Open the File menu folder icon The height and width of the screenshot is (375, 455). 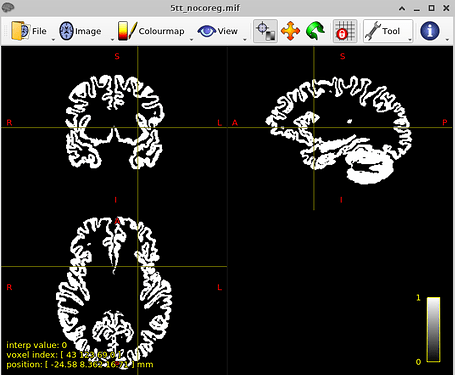point(20,31)
